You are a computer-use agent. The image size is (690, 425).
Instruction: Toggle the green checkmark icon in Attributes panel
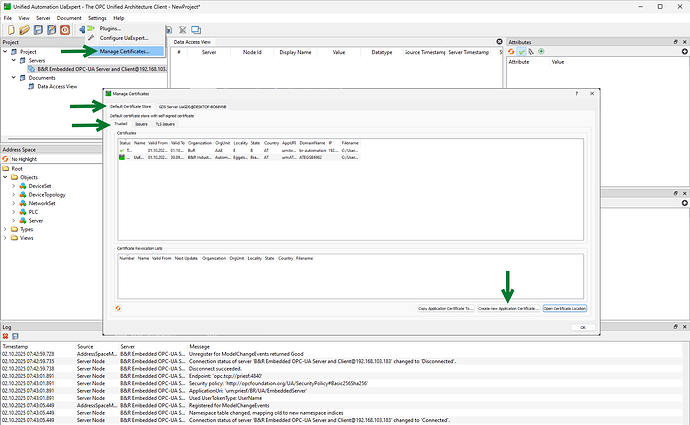[x=521, y=51]
